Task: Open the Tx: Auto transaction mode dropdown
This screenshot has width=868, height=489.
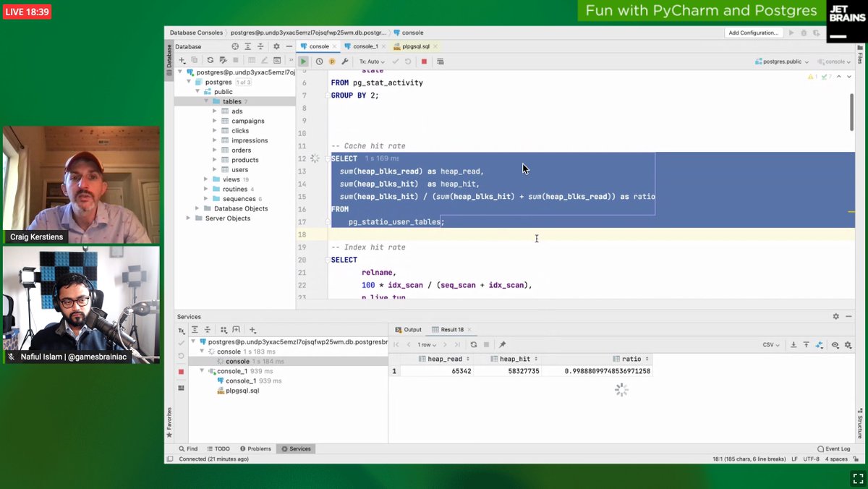Action: [372, 61]
